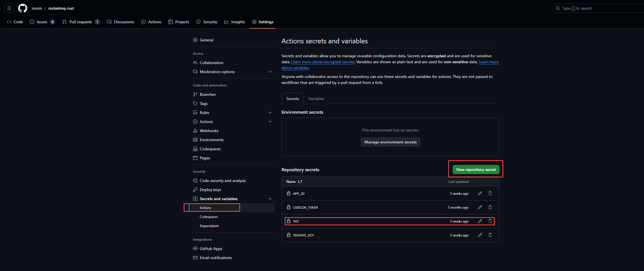
Task: Click the Email notifications envelope icon
Action: click(195, 258)
